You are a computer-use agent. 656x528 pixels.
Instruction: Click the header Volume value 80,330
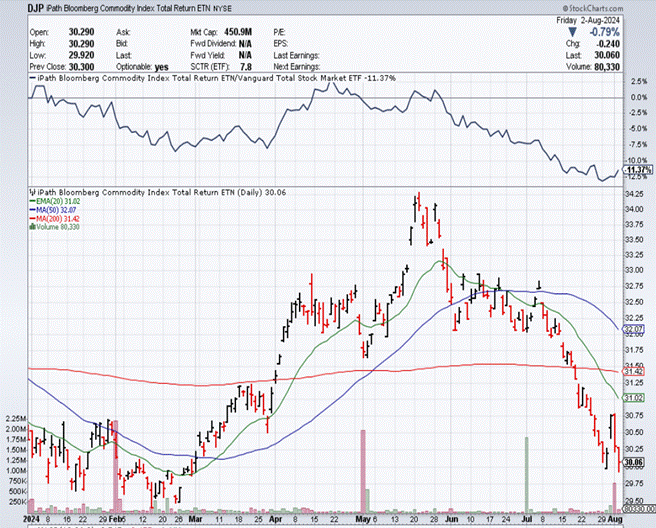click(x=607, y=67)
